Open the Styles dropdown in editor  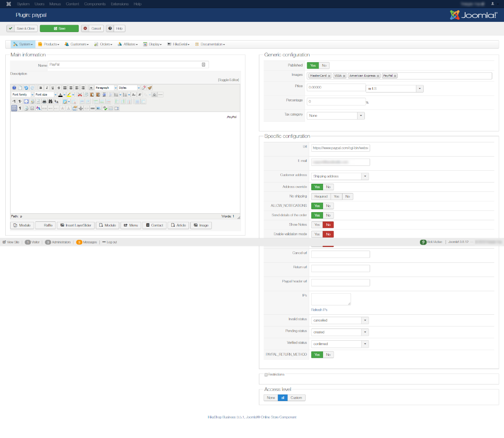(129, 88)
